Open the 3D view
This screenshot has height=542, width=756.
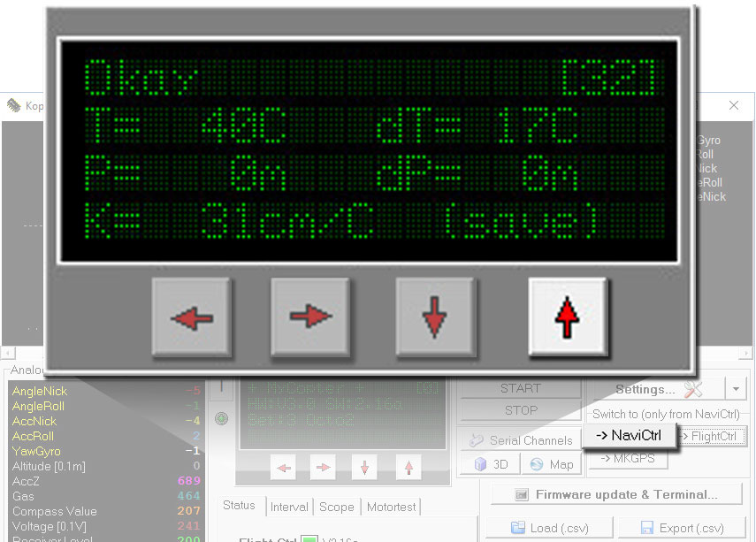tap(491, 464)
